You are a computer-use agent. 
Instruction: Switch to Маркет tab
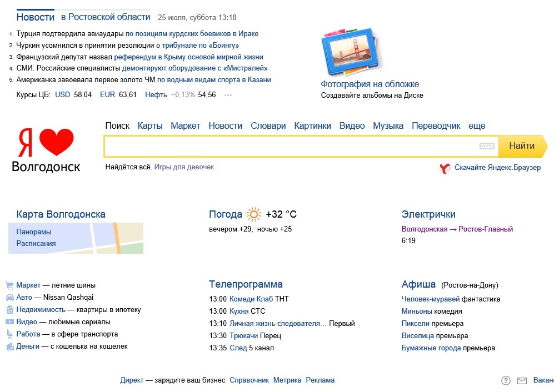click(186, 125)
